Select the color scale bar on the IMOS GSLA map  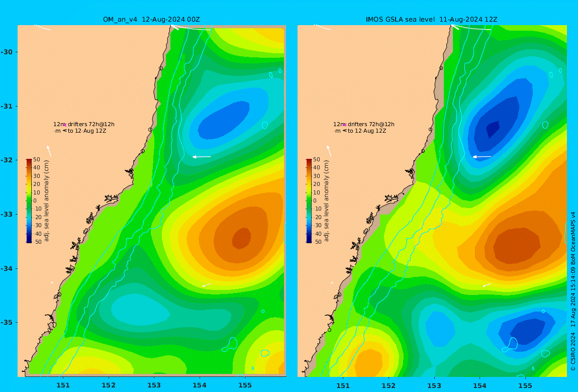click(309, 201)
